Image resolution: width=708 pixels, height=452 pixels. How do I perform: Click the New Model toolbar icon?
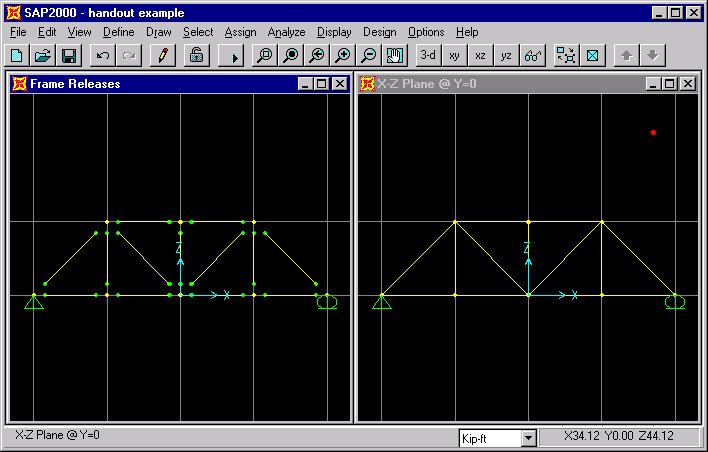18,56
